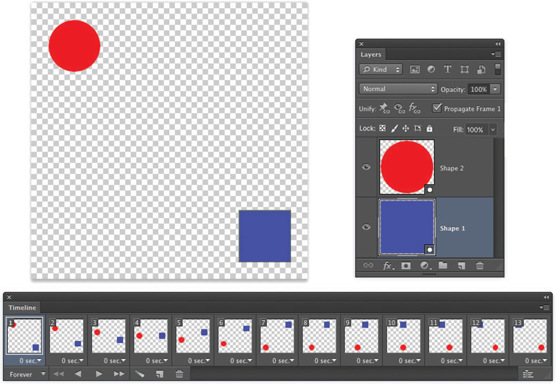Create a new layer in Layers panel
The height and width of the screenshot is (384, 556).
click(x=461, y=266)
